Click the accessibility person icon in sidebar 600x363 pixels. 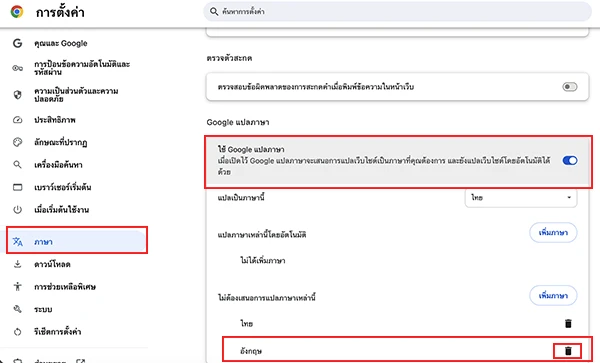[17, 286]
